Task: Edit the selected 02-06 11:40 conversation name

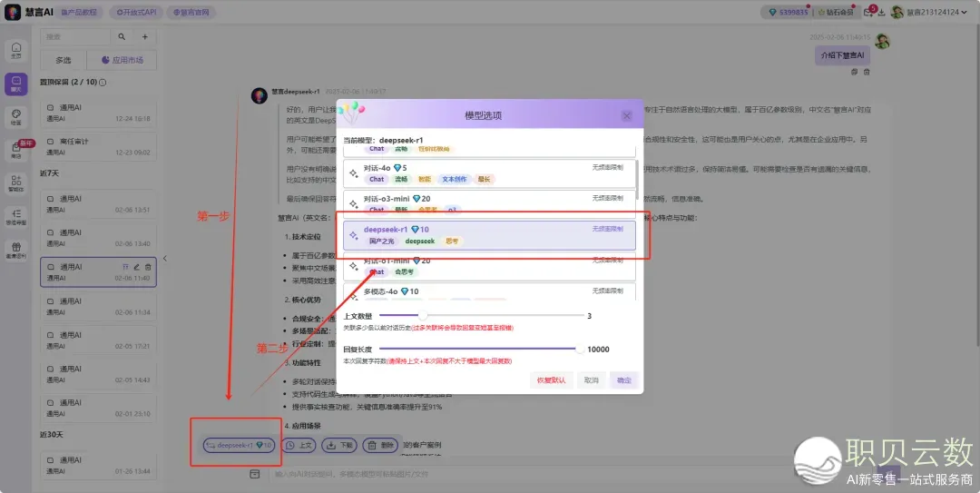Action: pyautogui.click(x=137, y=267)
